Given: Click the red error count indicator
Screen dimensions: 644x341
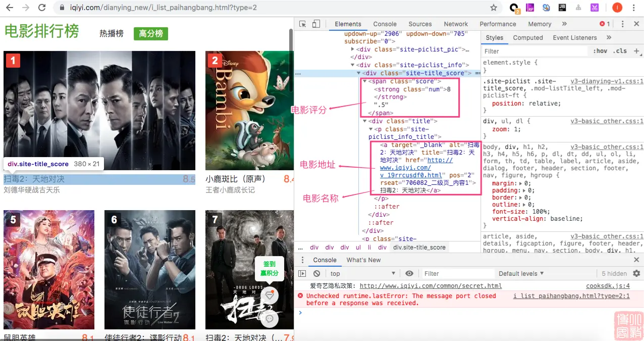Looking at the screenshot, I should point(605,24).
